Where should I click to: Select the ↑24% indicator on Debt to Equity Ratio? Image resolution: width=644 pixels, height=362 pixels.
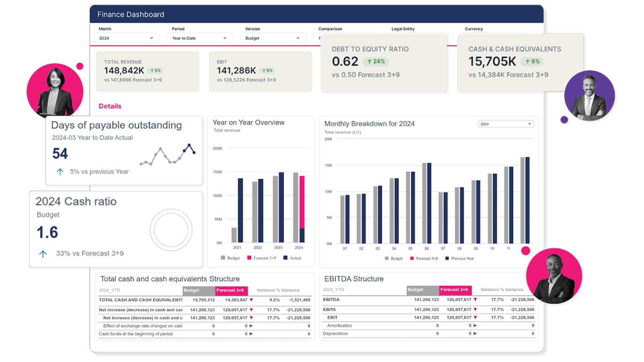point(376,61)
